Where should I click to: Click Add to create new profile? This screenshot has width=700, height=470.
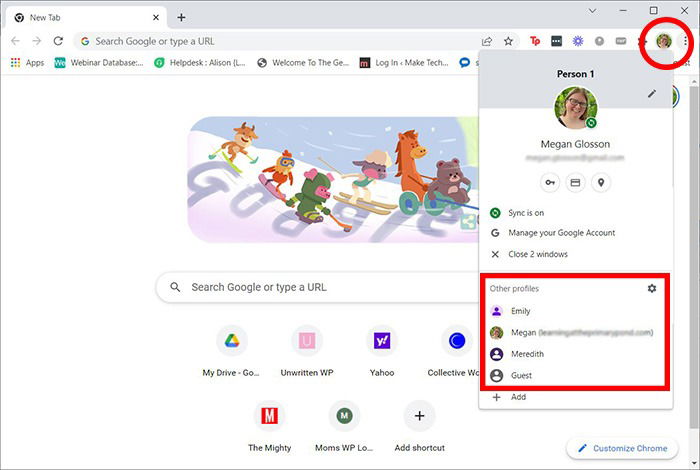click(x=575, y=397)
